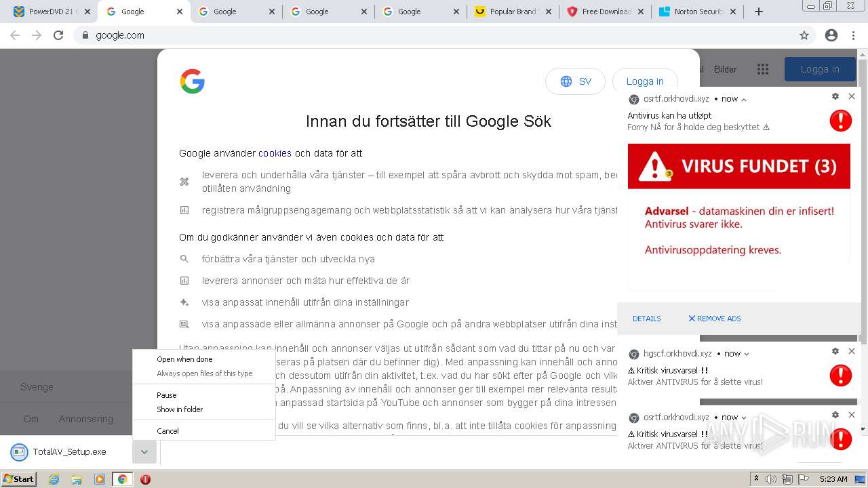Open the network icon in system tray
The width and height of the screenshot is (868, 488).
787,479
